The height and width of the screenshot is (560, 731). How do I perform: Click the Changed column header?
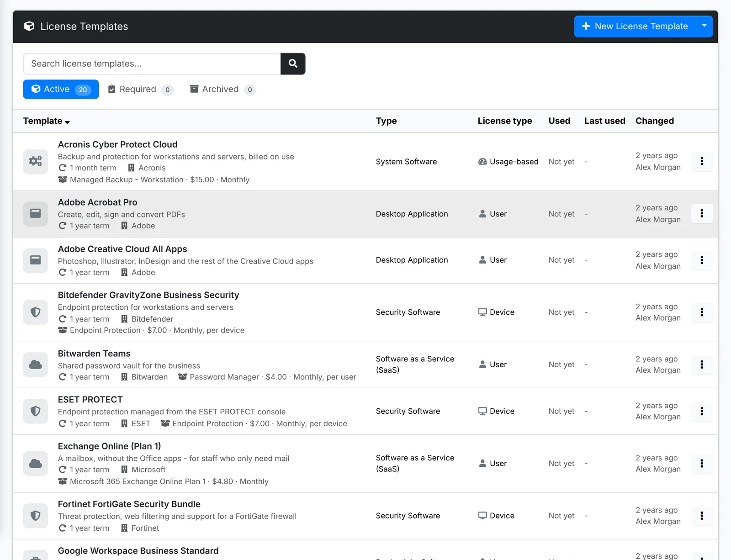654,121
